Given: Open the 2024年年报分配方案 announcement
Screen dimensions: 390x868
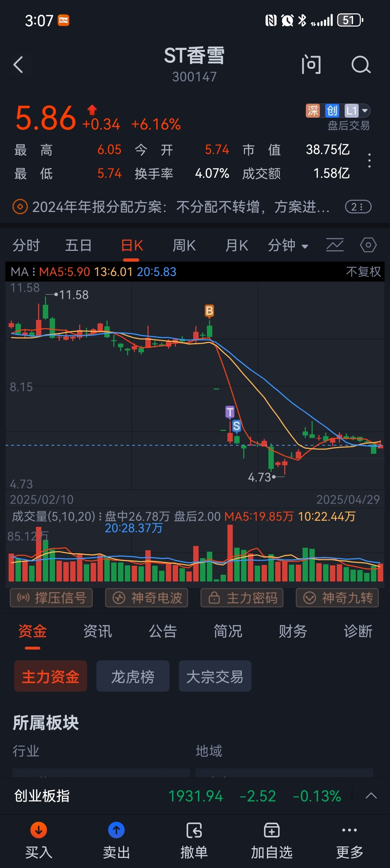Looking at the screenshot, I should [181, 207].
